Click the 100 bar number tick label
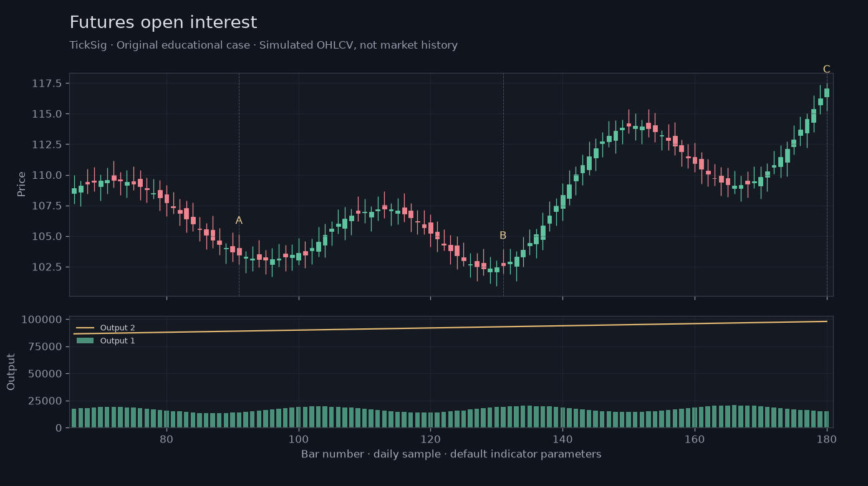Screen dimensions: 868x486 tap(299, 438)
